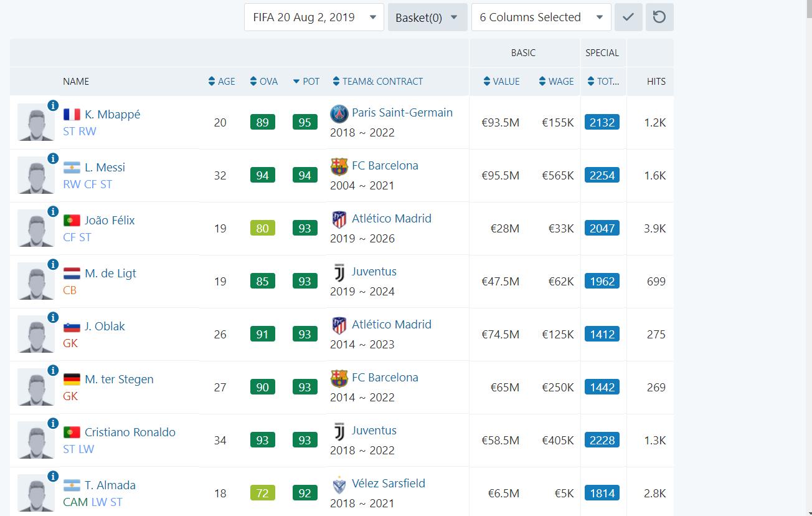The height and width of the screenshot is (516, 812).
Task: Click T. Almada's overall rating 72 badge
Action: (x=263, y=494)
